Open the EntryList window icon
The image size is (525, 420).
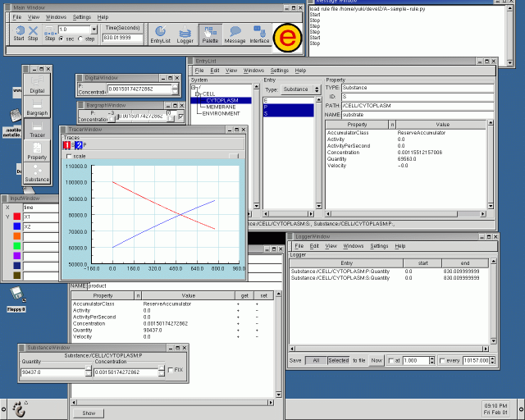[160, 33]
